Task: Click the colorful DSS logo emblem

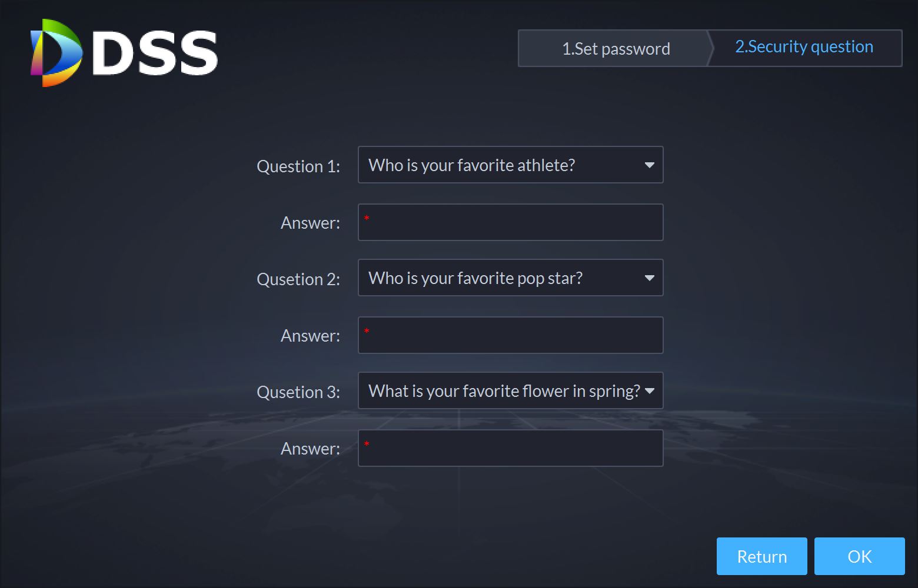Action: pos(56,53)
